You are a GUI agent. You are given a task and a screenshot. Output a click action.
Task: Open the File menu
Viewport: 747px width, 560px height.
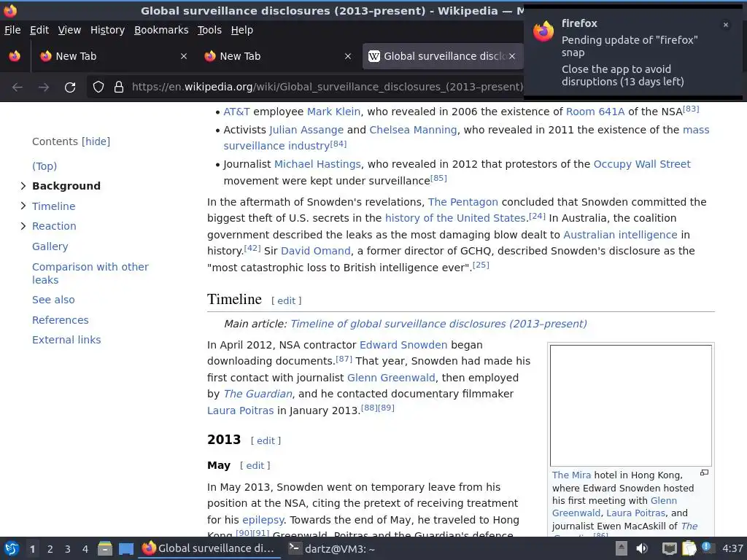click(x=12, y=30)
